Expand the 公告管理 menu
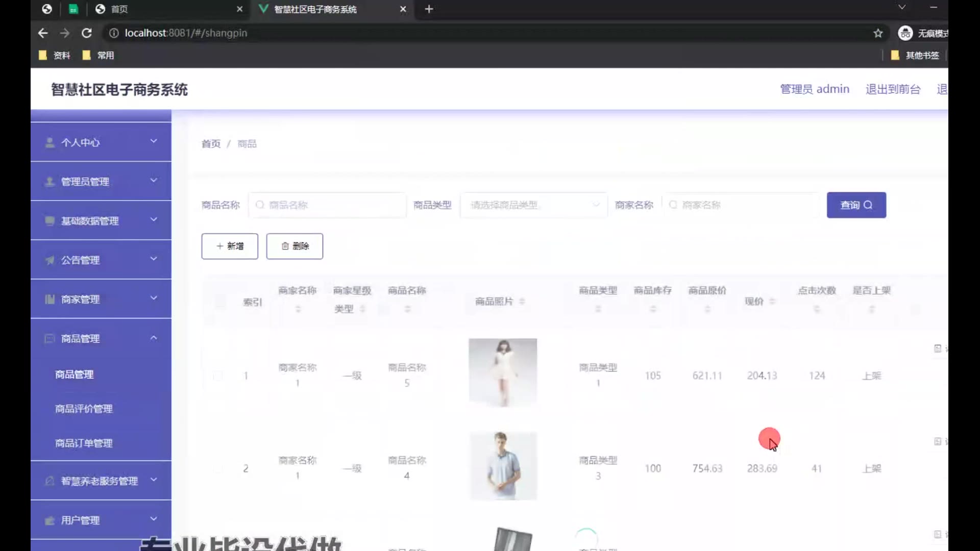 click(101, 260)
